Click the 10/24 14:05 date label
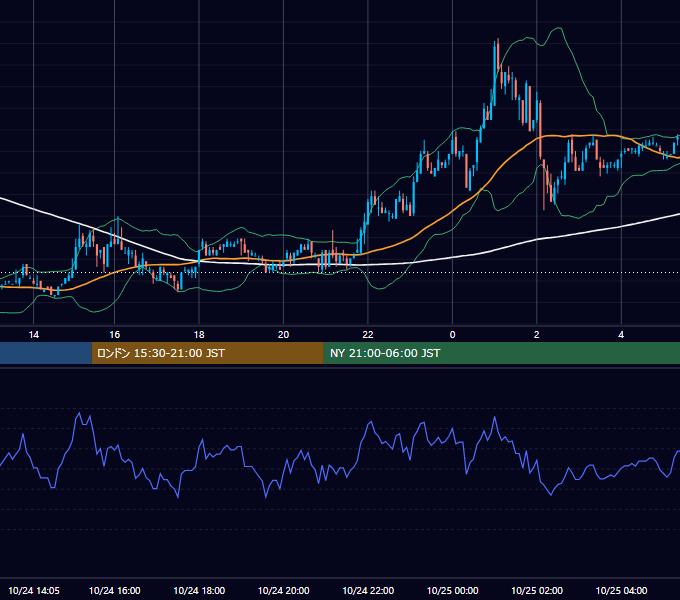This screenshot has height=600, width=680. point(34,590)
